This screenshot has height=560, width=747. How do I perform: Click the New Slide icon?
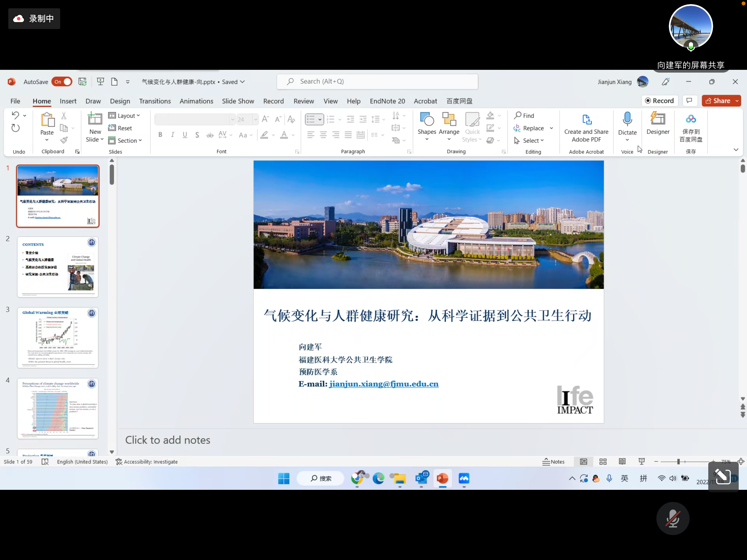(x=95, y=119)
